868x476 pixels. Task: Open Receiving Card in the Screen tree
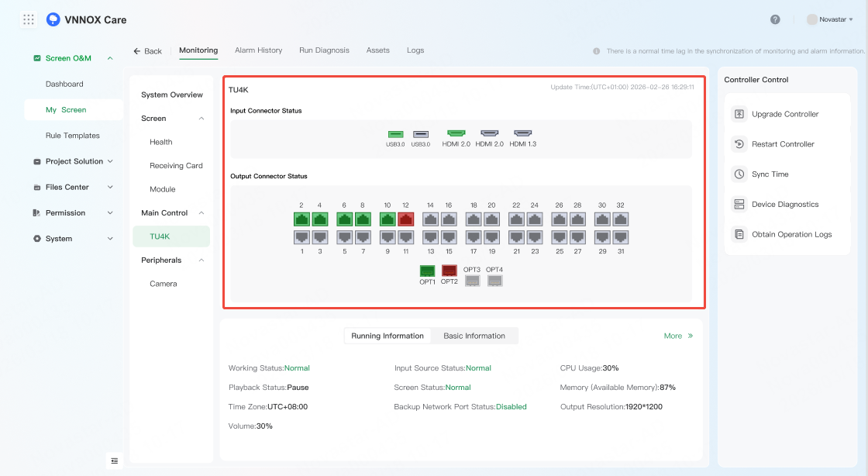click(176, 166)
